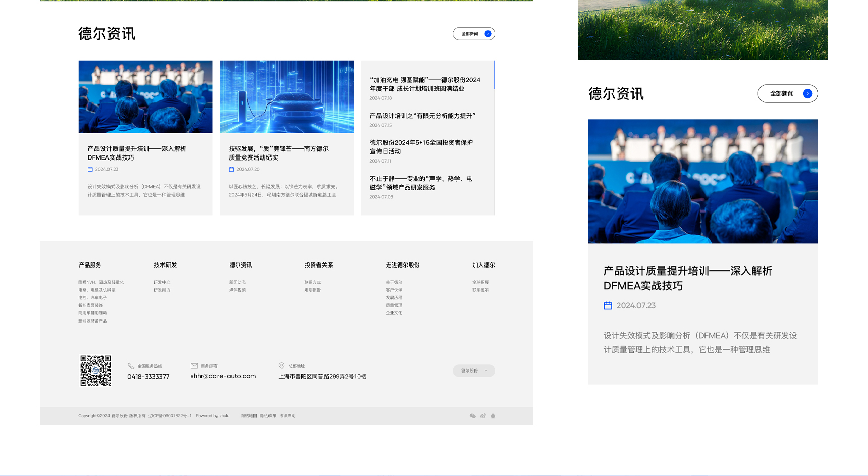This screenshot has height=476, width=868.
Task: Open footer link 发展历程
Action: click(x=394, y=298)
